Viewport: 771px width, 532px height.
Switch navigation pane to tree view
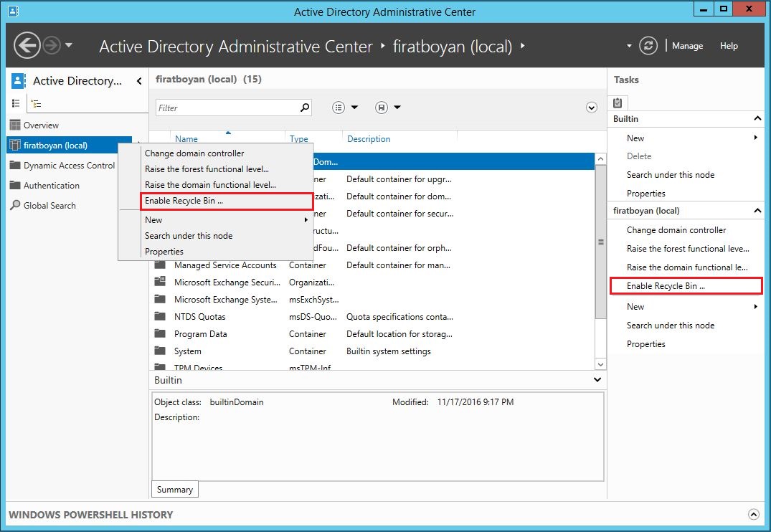tap(36, 103)
